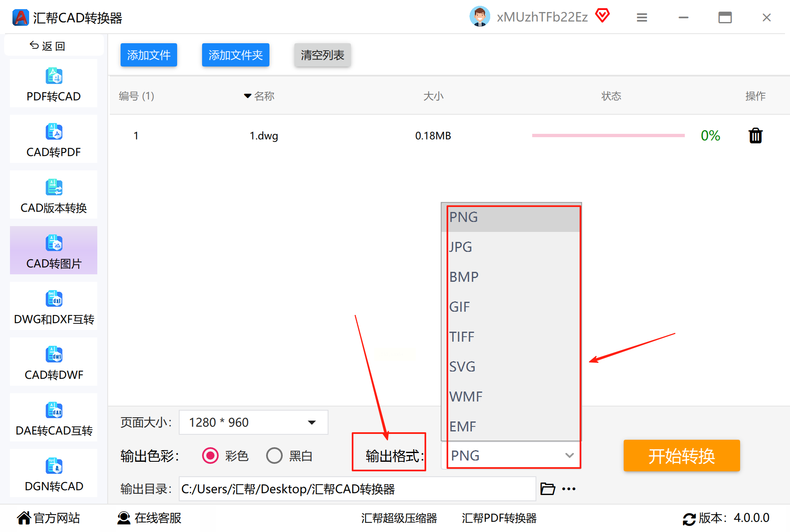Open the hamburger menu in title bar

tap(642, 17)
